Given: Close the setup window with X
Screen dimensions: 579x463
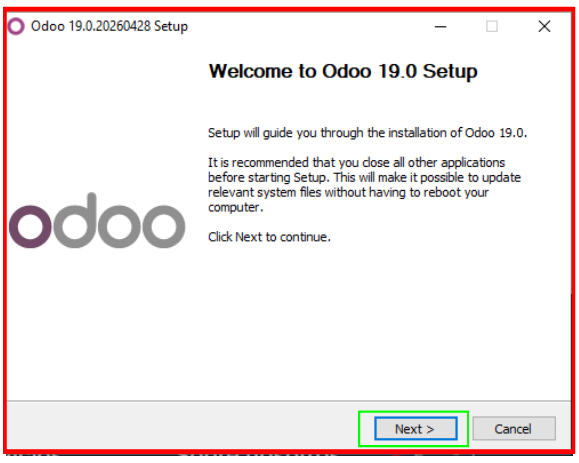Looking at the screenshot, I should [544, 27].
